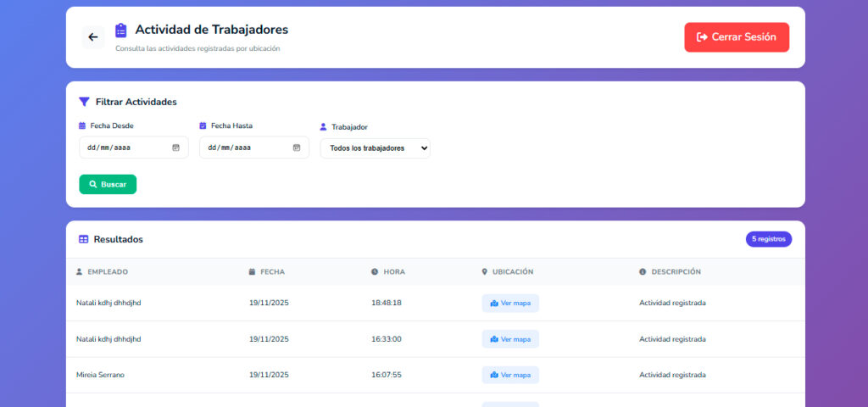Click the filter funnel icon
This screenshot has height=407, width=868.
[84, 102]
